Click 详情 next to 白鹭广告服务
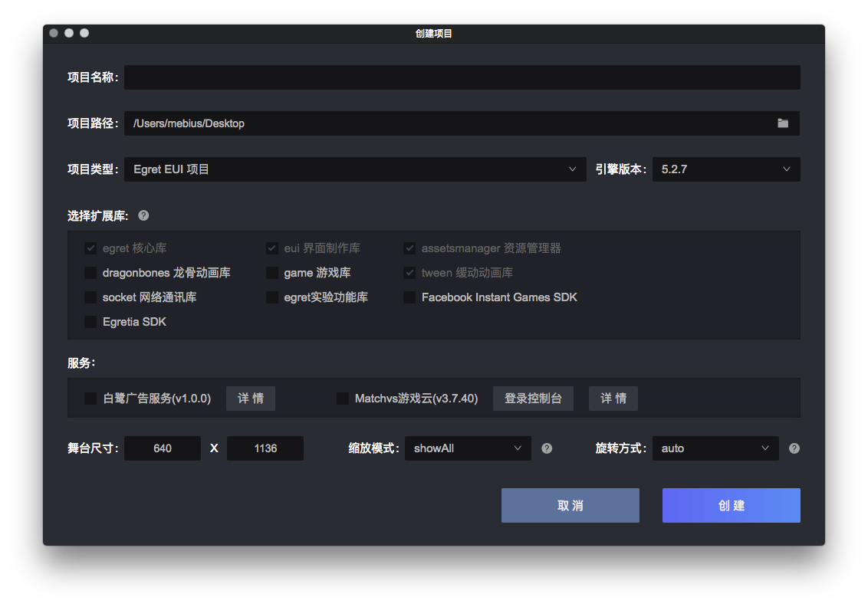Image resolution: width=868 pixels, height=607 pixels. [250, 398]
